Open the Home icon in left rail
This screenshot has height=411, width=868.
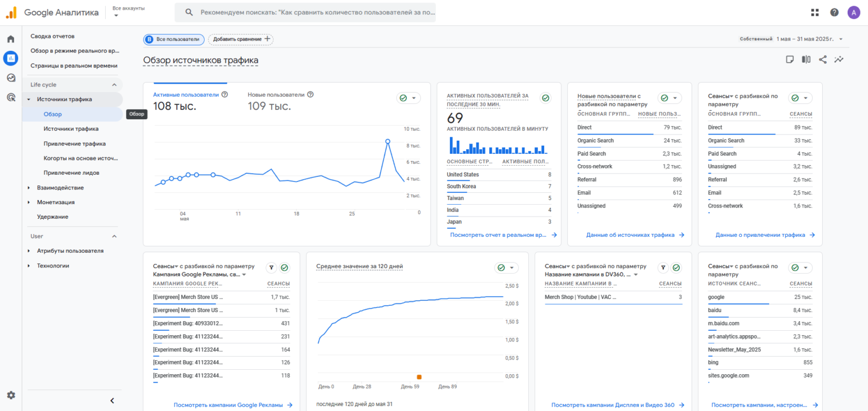[11, 39]
